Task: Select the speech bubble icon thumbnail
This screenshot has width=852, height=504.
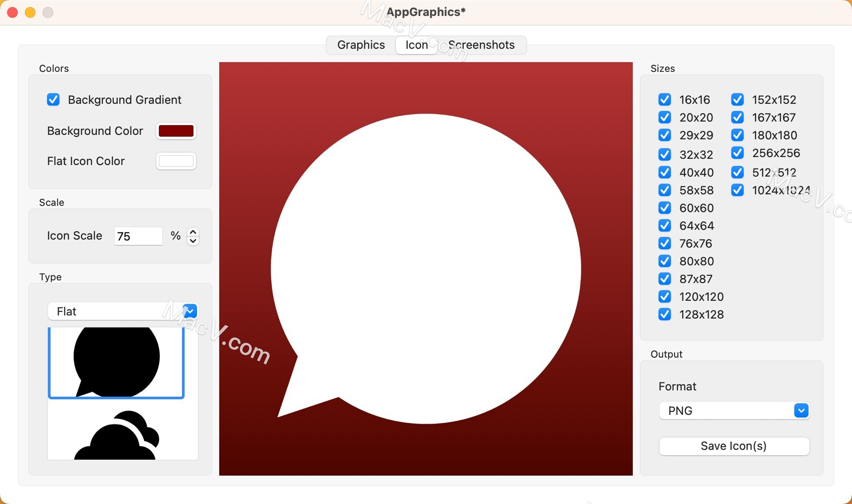Action: pyautogui.click(x=116, y=362)
